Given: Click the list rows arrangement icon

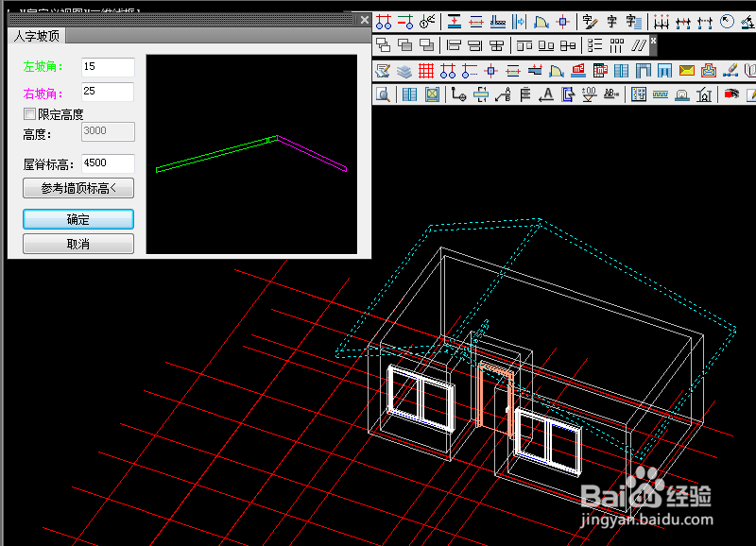Looking at the screenshot, I should pos(595,45).
